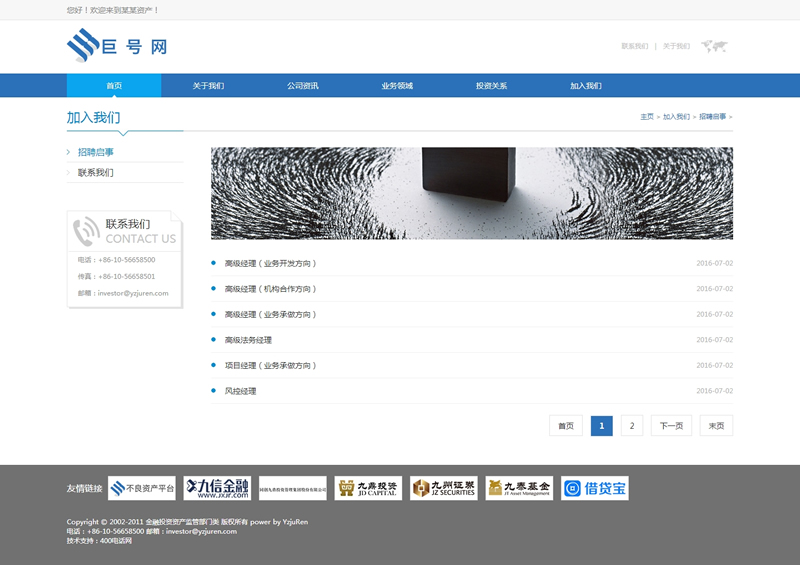Jump to 末页 last page
Image resolution: width=800 pixels, height=565 pixels.
point(716,426)
